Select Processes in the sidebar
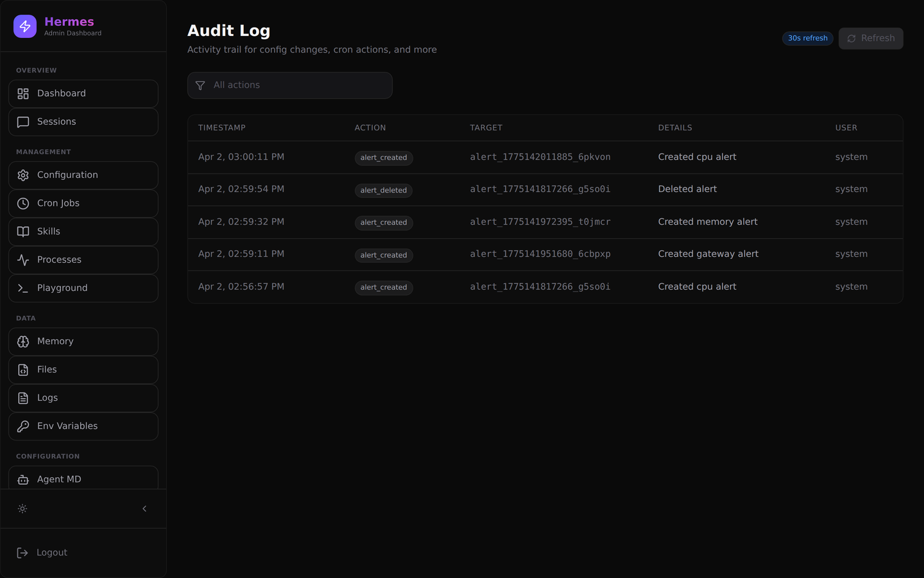 83,260
